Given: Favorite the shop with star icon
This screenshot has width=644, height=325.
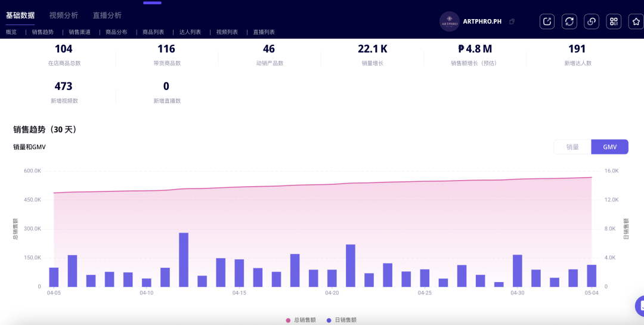Looking at the screenshot, I should (636, 21).
